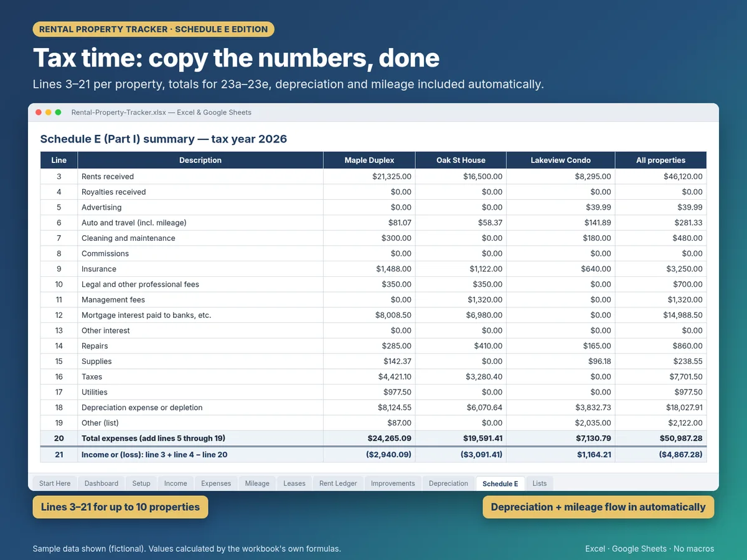Image resolution: width=747 pixels, height=560 pixels.
Task: Select the active Schedule E tab
Action: pyautogui.click(x=500, y=483)
